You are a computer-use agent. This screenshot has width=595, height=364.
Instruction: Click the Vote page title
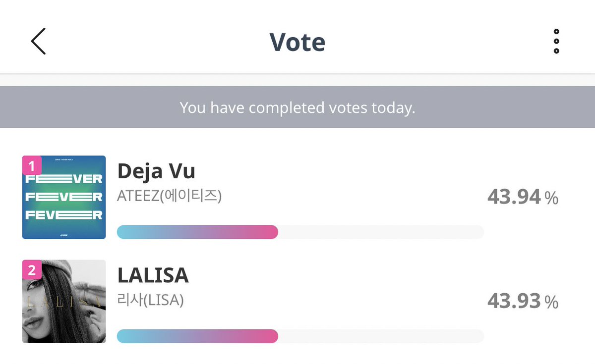pos(297,42)
